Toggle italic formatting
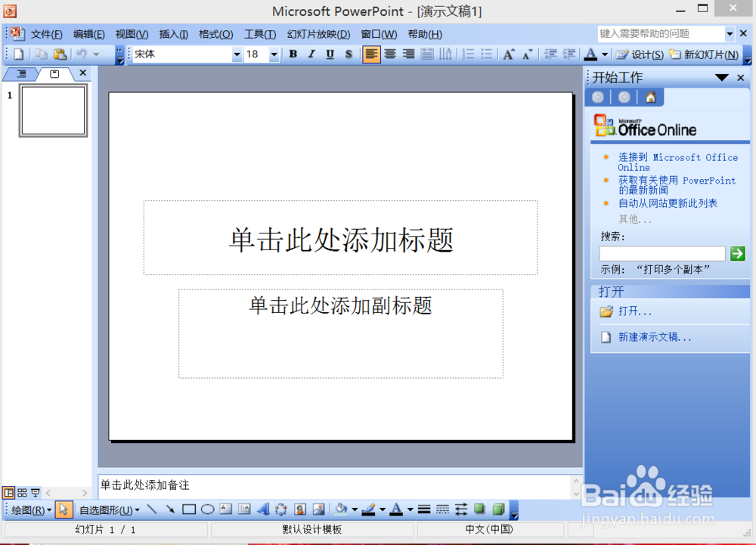The height and width of the screenshot is (545, 756). [x=311, y=54]
